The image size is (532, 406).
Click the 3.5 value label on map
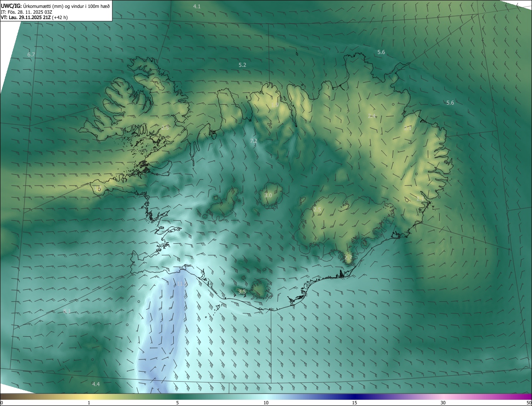(242, 292)
